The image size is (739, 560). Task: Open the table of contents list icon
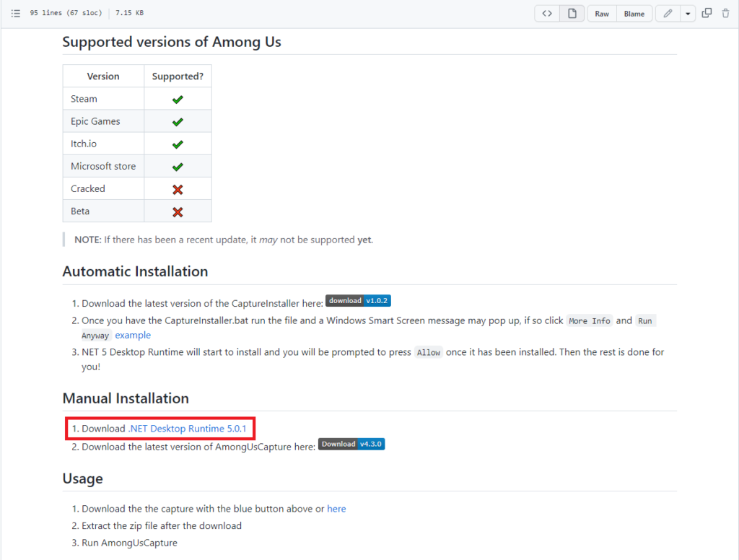tap(15, 13)
